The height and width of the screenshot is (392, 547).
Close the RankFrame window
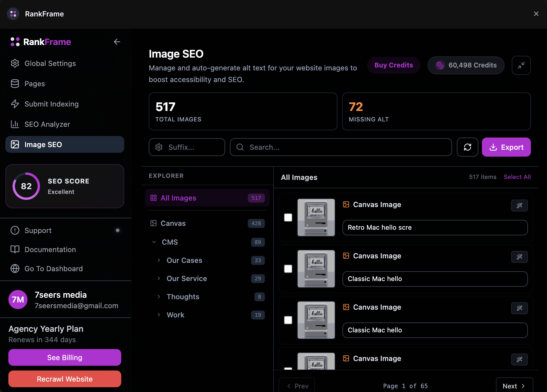pyautogui.click(x=536, y=14)
